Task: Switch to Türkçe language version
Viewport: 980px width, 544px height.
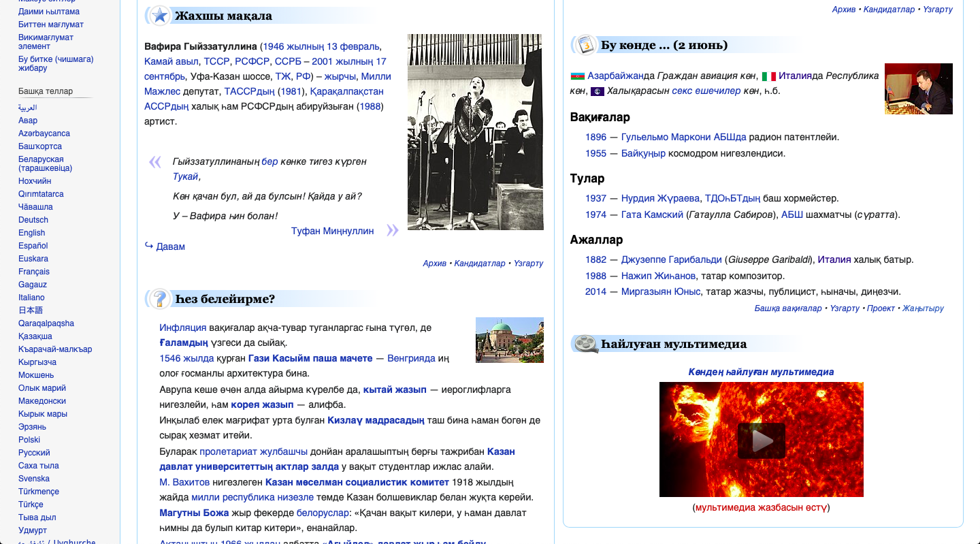Action: coord(31,505)
